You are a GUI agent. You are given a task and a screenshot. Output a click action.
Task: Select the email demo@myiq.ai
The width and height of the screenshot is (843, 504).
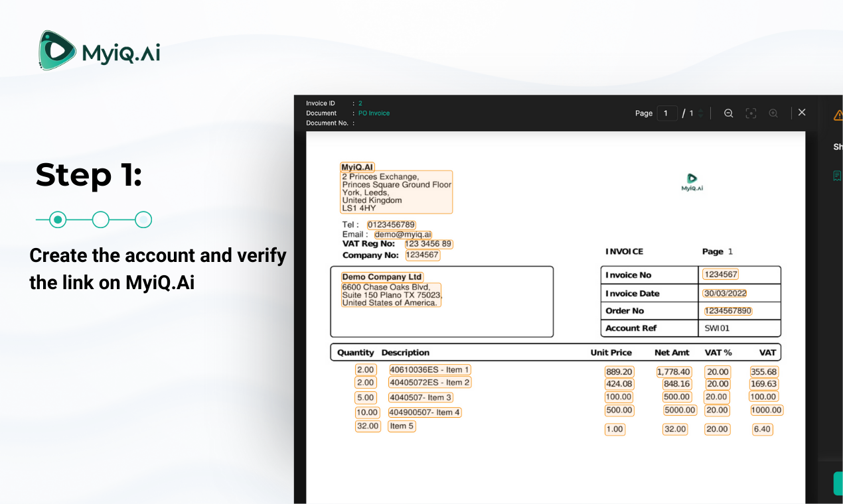click(x=403, y=234)
